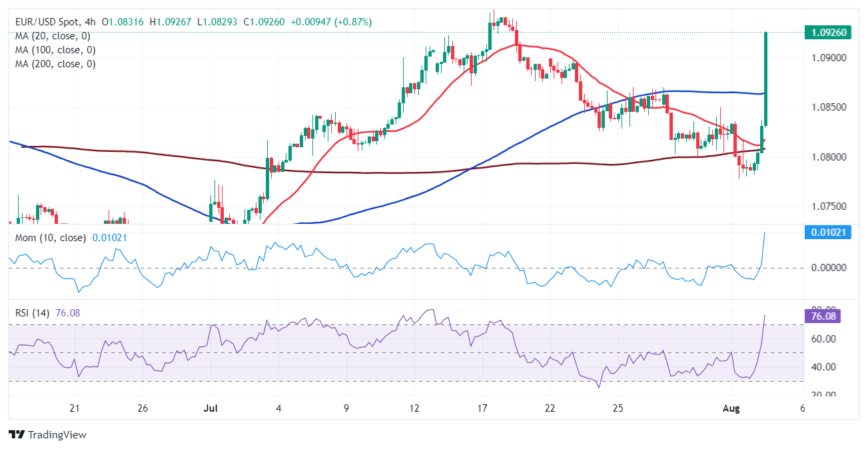Click the green 1.09260 current price tag
868x449 pixels.
click(x=827, y=32)
